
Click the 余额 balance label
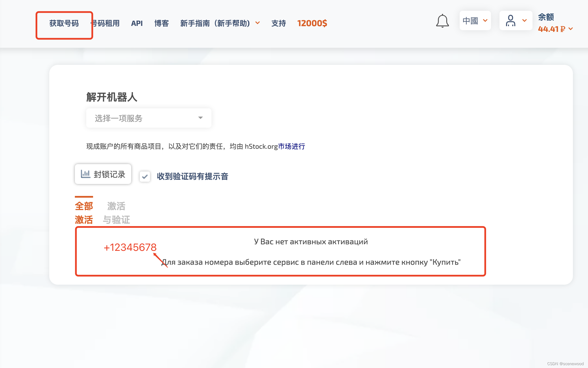pos(546,17)
